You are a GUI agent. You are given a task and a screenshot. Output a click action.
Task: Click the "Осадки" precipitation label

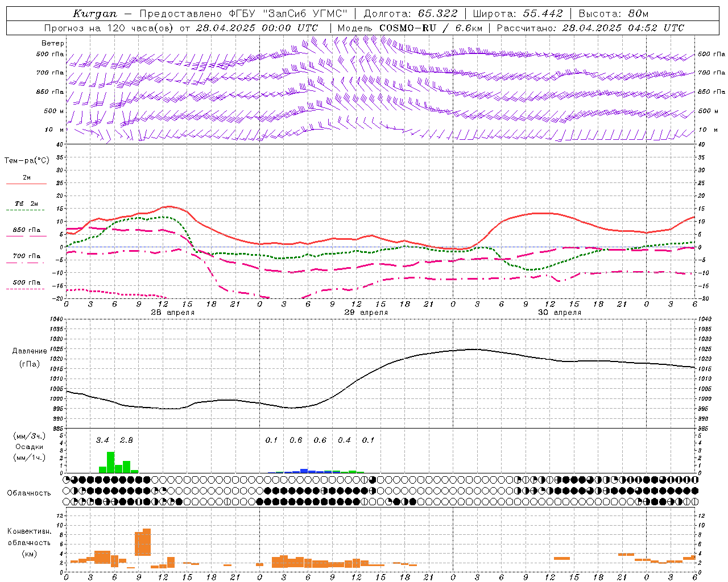[30, 447]
